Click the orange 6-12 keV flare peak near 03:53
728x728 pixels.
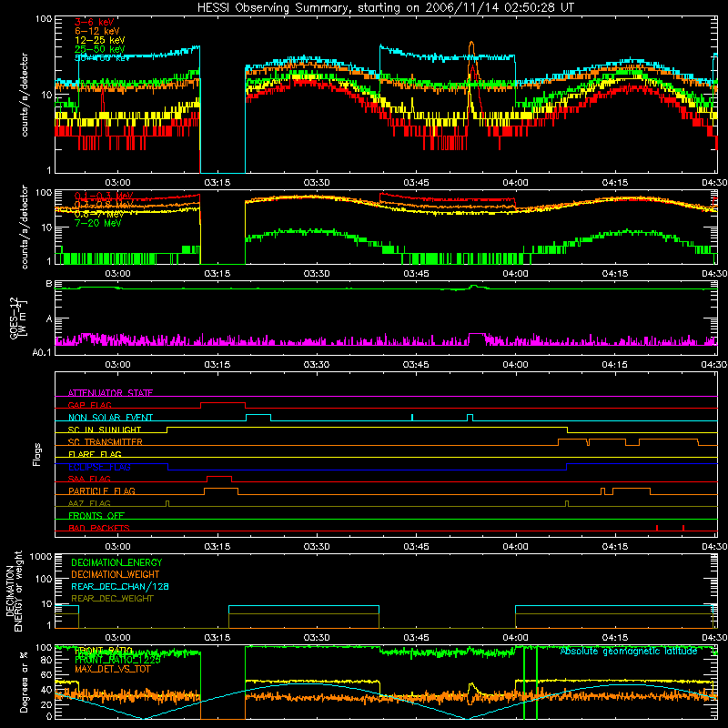pyautogui.click(x=471, y=43)
